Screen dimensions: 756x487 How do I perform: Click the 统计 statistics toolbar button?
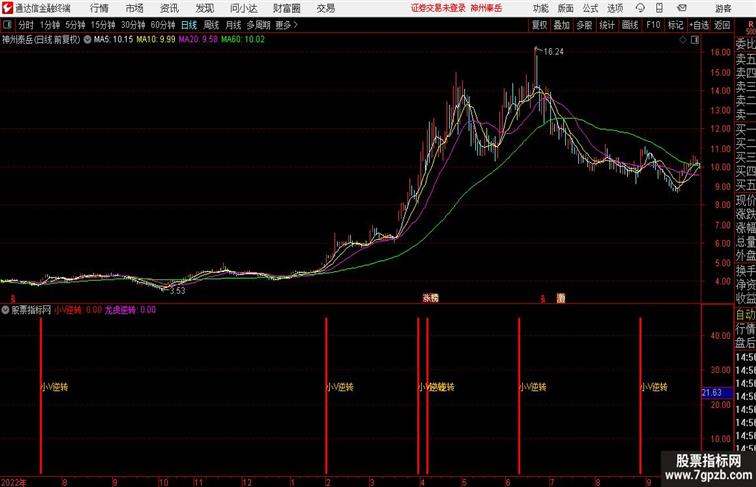[607, 25]
